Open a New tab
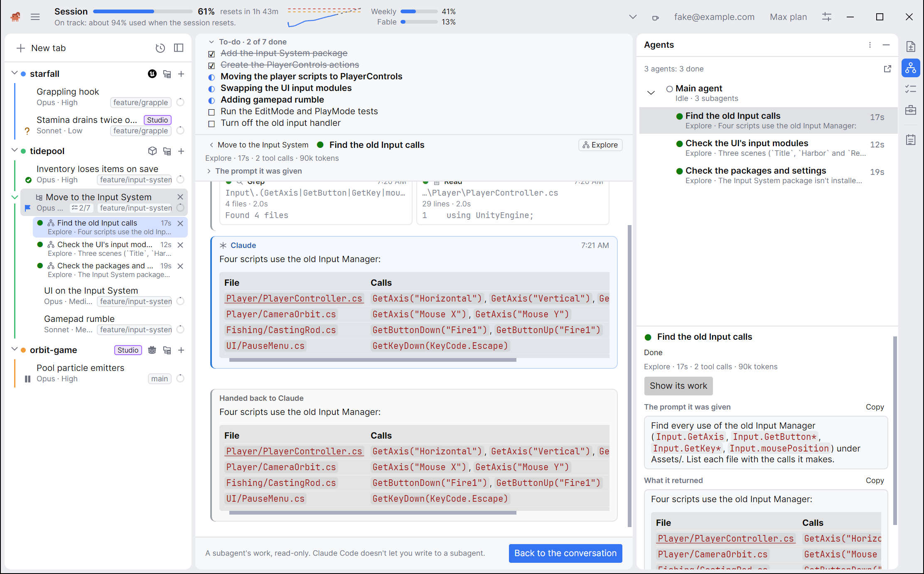924x574 pixels. (x=41, y=48)
